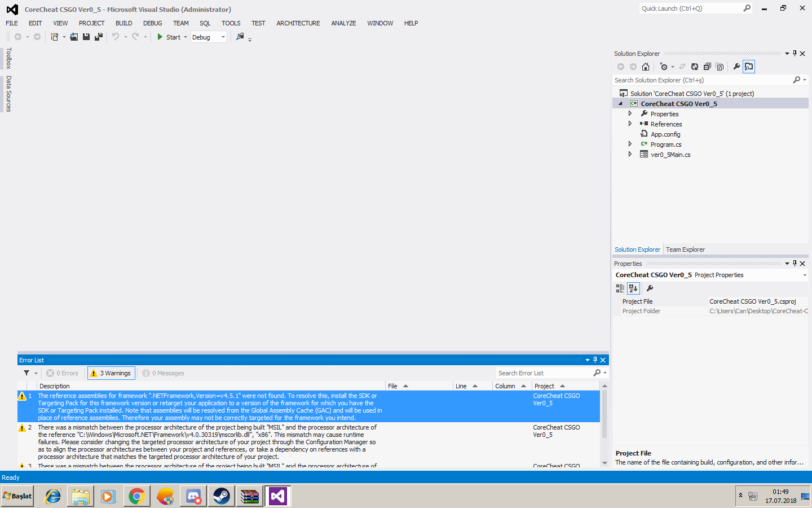Pin the Error List panel
Image resolution: width=812 pixels, height=508 pixels.
(x=595, y=360)
